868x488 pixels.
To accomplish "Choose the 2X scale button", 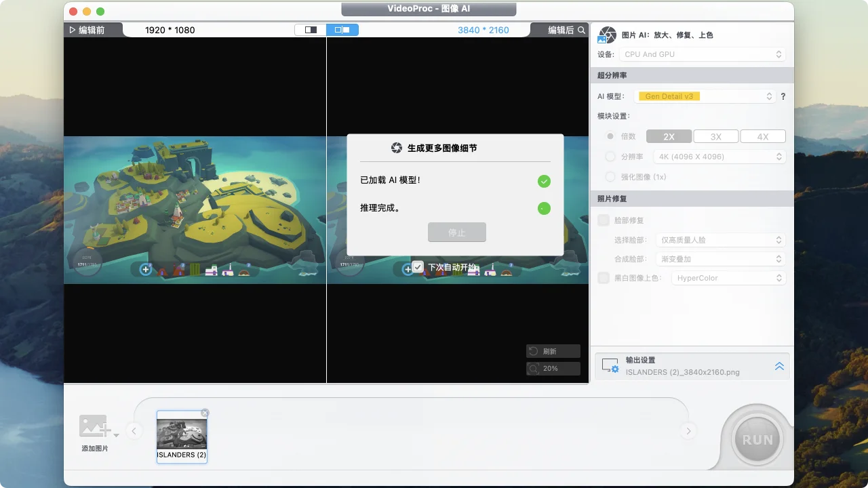I will (669, 136).
